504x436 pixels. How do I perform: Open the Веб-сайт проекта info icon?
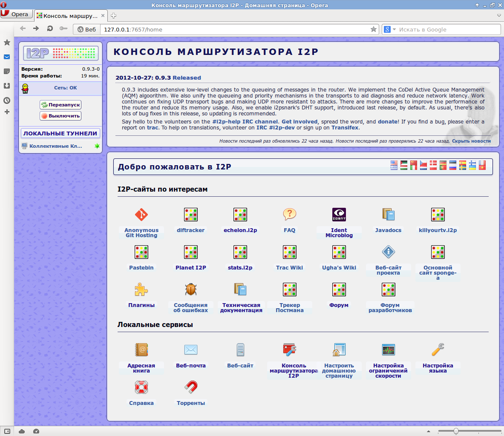click(x=388, y=252)
